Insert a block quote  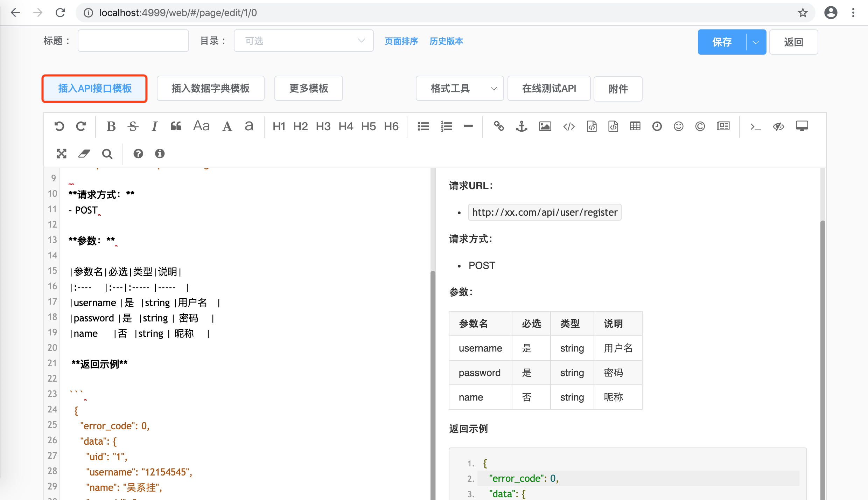pos(176,126)
